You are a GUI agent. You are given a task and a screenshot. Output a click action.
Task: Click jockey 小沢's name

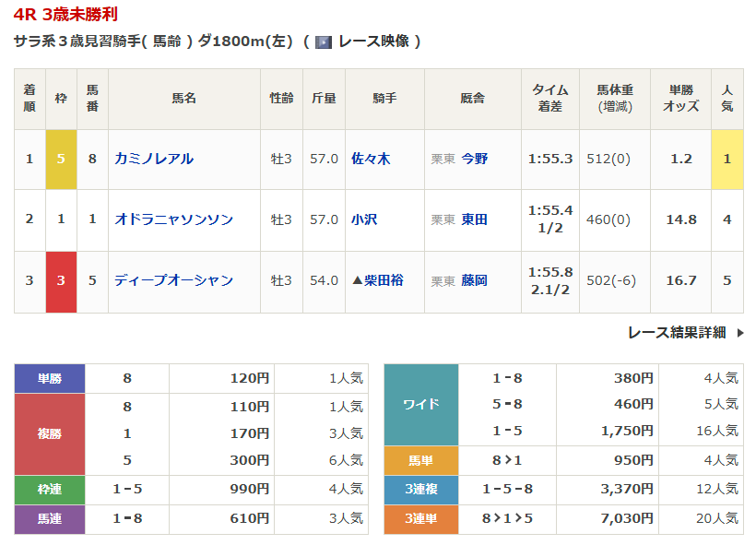(x=364, y=219)
